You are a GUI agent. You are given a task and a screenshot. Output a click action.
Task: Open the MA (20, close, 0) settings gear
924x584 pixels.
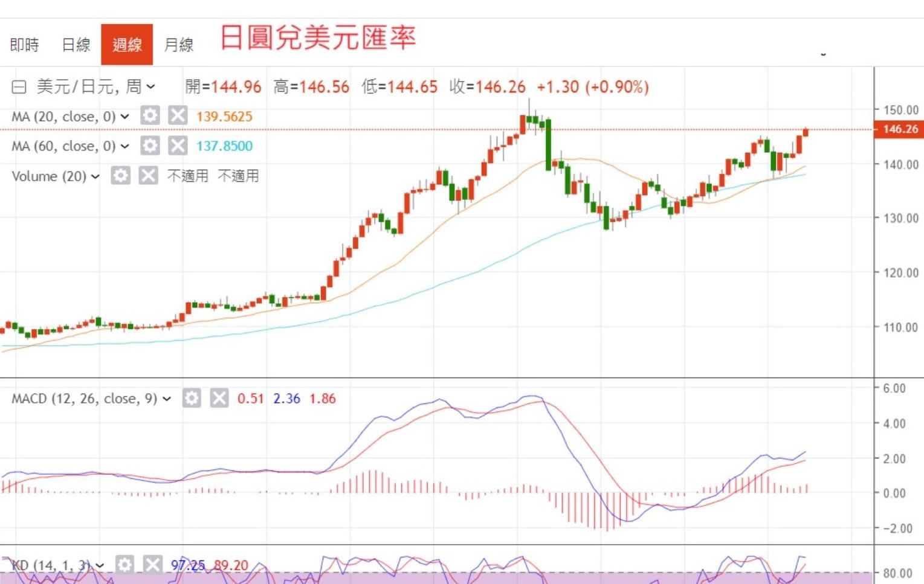[149, 116]
